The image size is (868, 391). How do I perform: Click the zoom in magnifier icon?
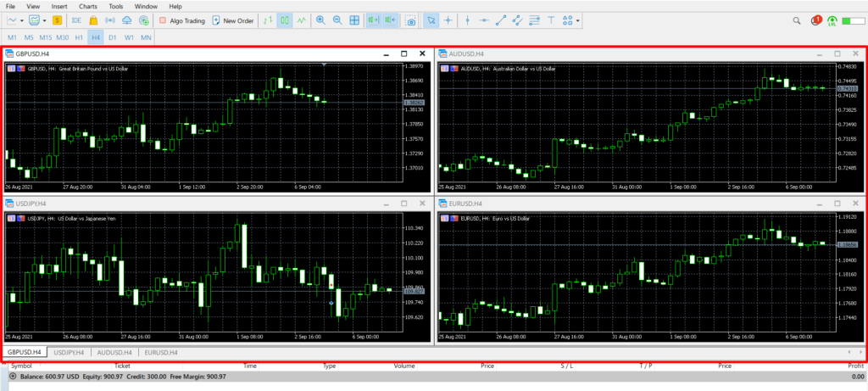click(x=320, y=20)
